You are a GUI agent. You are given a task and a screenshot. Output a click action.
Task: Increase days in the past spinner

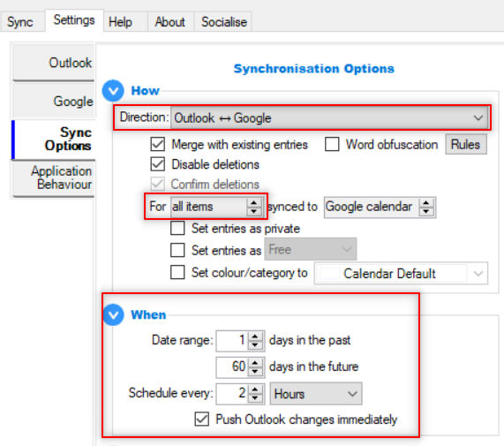(256, 336)
